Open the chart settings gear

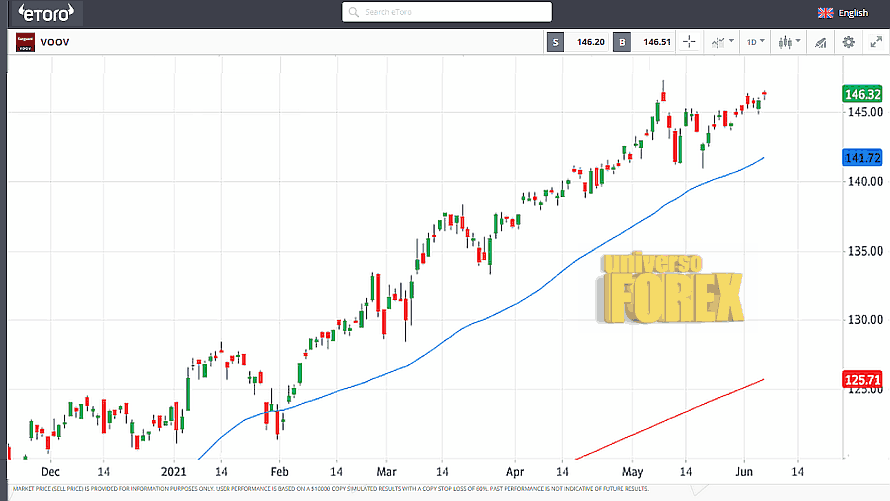coord(848,42)
